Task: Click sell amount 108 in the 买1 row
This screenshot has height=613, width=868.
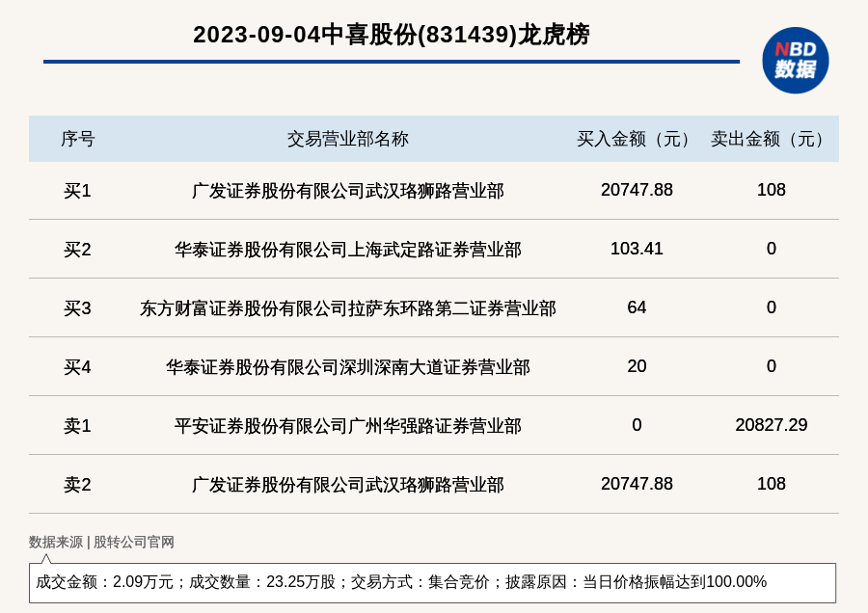Action: click(772, 190)
